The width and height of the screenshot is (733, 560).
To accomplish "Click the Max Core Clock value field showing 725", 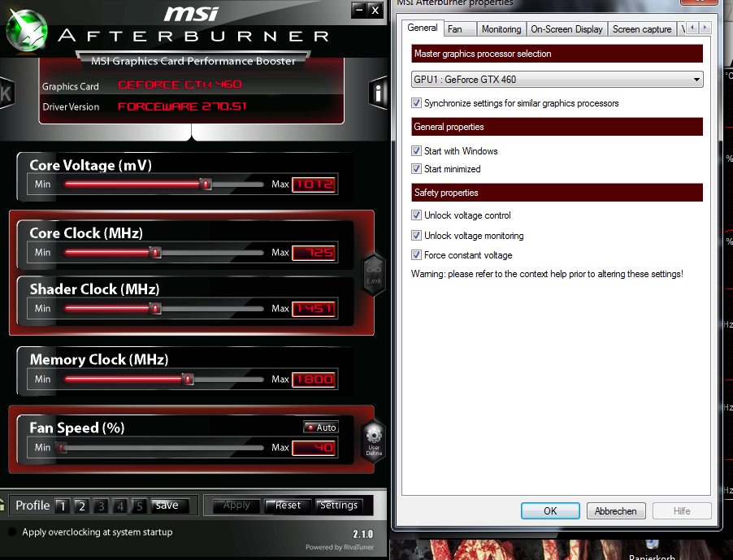I will point(314,252).
